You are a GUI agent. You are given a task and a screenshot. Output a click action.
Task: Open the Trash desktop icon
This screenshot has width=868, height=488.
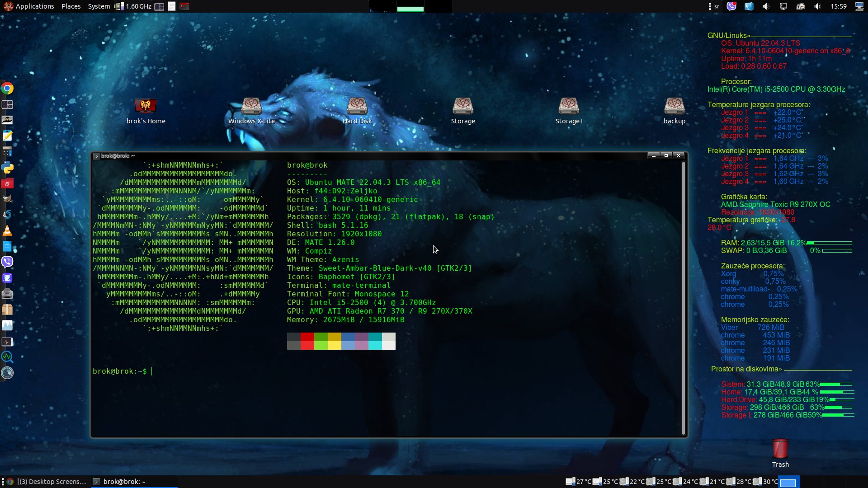coord(780,450)
